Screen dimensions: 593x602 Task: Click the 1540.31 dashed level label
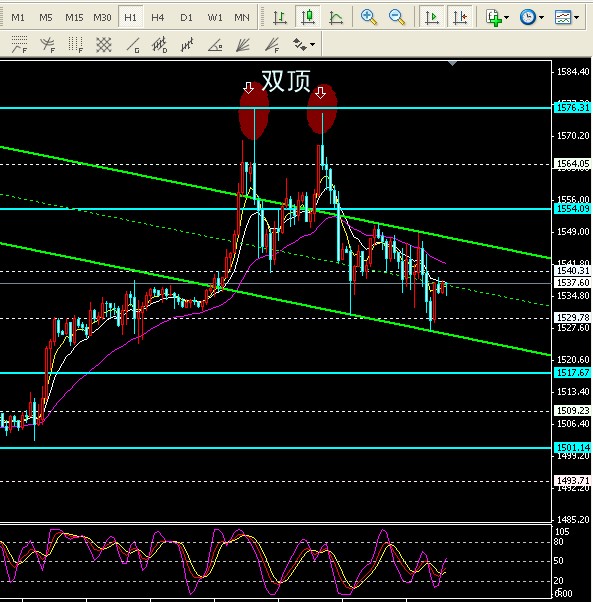tap(572, 271)
